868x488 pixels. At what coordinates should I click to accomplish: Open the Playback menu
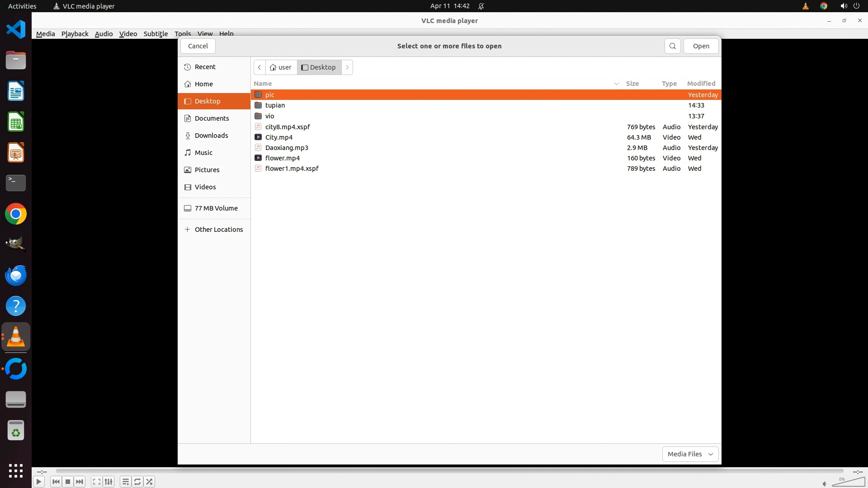tap(75, 34)
